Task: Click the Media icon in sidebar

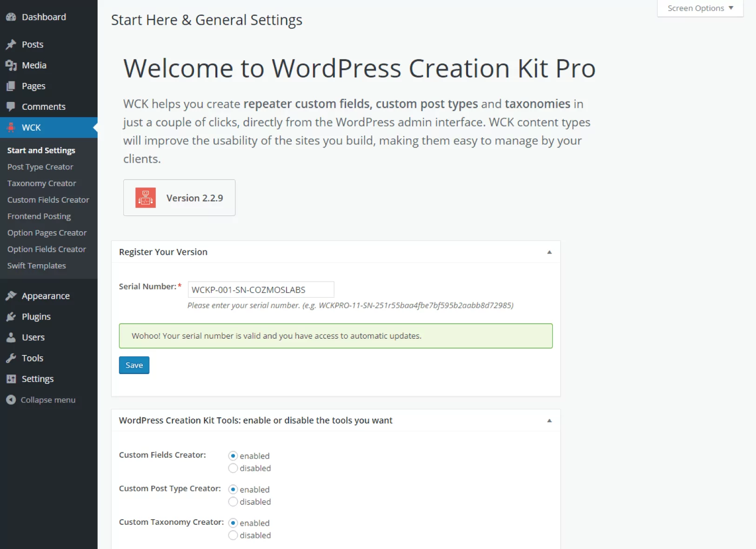Action: tap(11, 66)
